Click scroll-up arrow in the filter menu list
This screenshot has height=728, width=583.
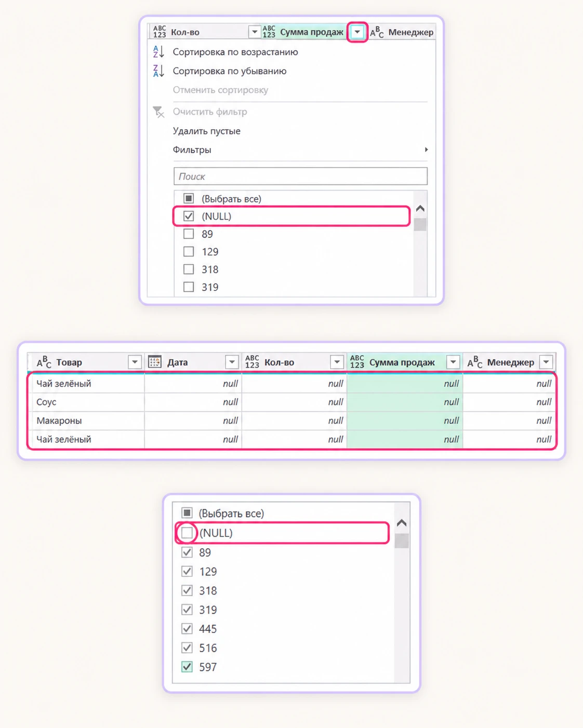click(420, 208)
